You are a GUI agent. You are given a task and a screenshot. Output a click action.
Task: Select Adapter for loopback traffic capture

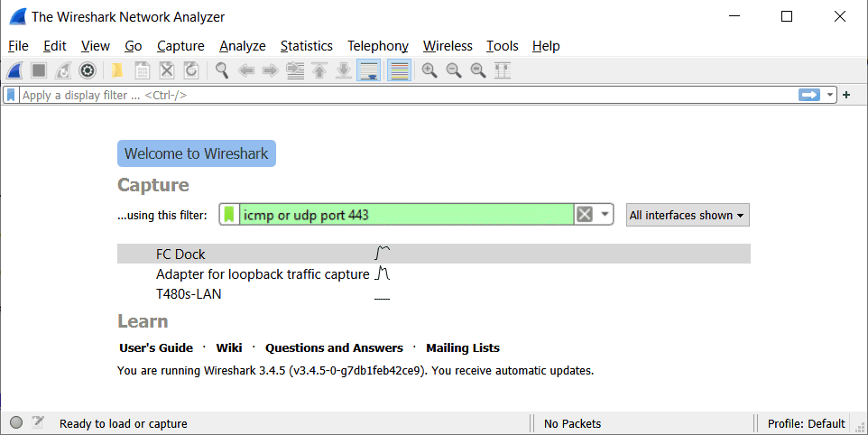(434, 274)
